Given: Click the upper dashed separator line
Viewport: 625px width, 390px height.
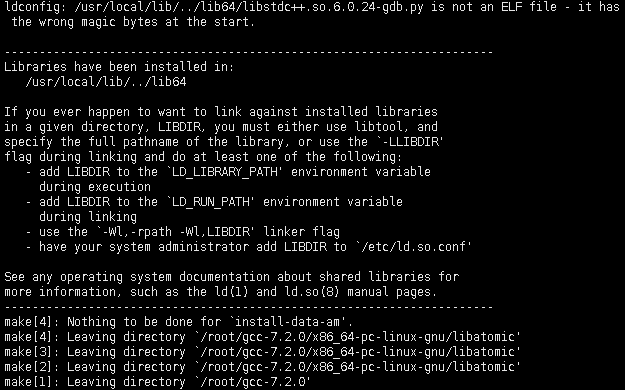Looking at the screenshot, I should tap(249, 52).
